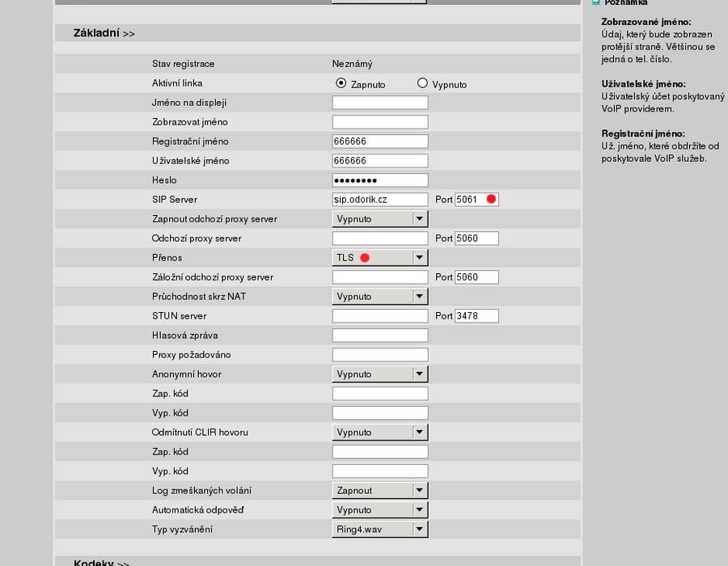Screen dimensions: 728x566
Task: Click the Odchozí proxy server input field
Action: pos(380,239)
